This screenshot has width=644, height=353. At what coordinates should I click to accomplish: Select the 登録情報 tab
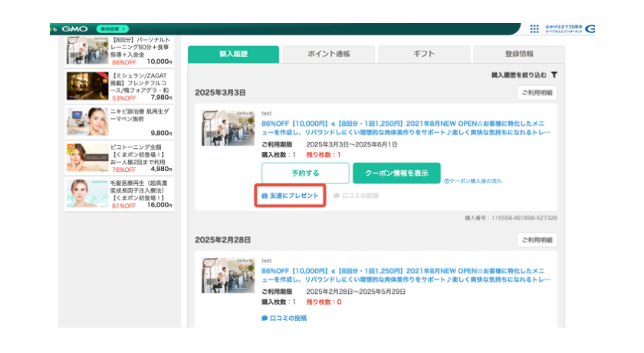point(519,54)
